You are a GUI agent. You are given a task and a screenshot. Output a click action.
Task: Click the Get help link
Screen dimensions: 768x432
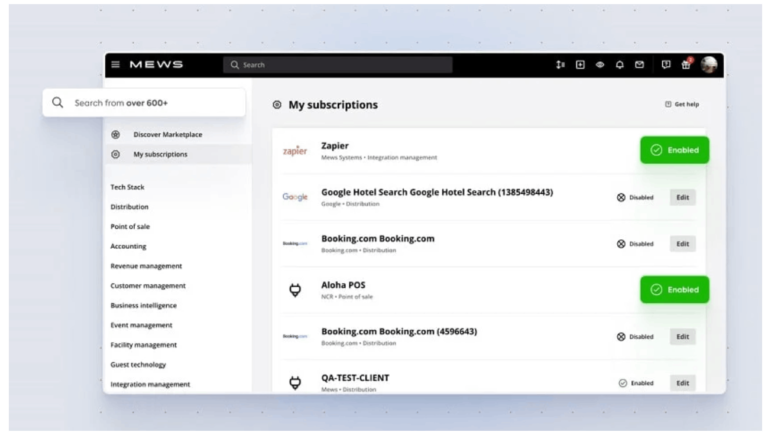[682, 104]
